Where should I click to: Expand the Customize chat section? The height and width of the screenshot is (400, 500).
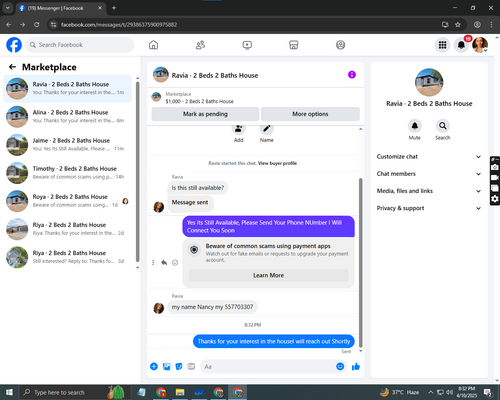pyautogui.click(x=429, y=157)
